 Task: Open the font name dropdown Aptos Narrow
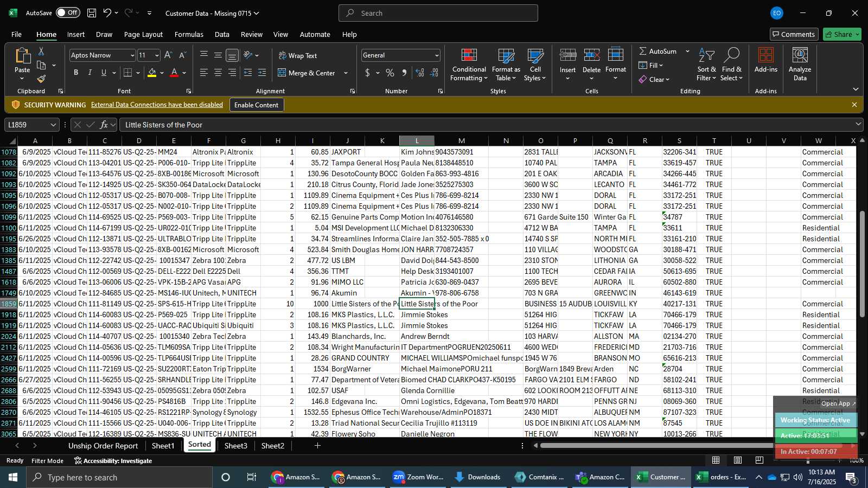click(x=132, y=55)
